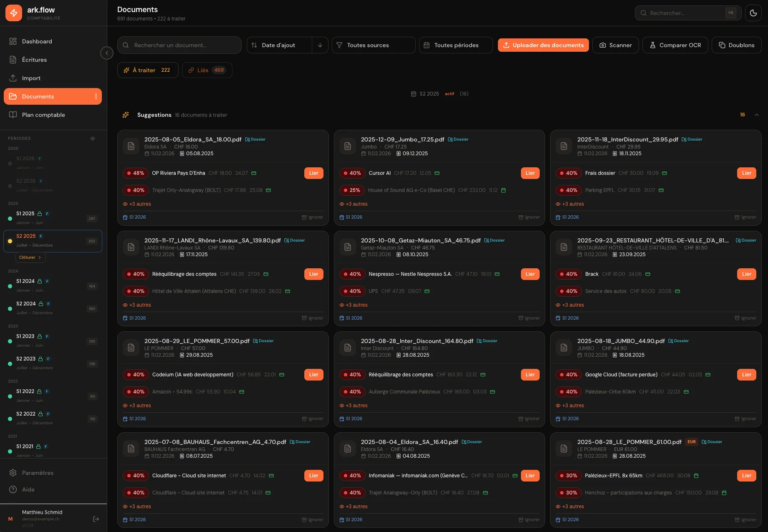
Task: Enable the À traiter 222 filter
Action: pyautogui.click(x=148, y=70)
